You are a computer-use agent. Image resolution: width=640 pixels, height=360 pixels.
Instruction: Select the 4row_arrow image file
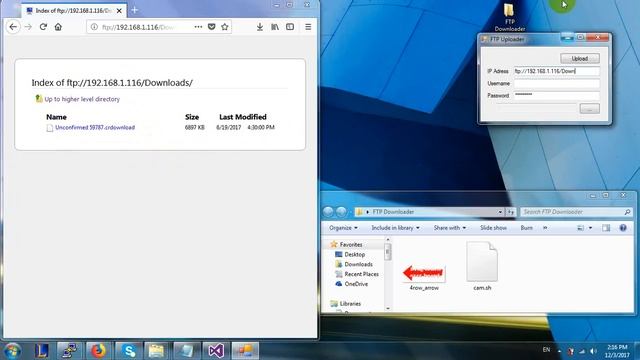pyautogui.click(x=424, y=278)
